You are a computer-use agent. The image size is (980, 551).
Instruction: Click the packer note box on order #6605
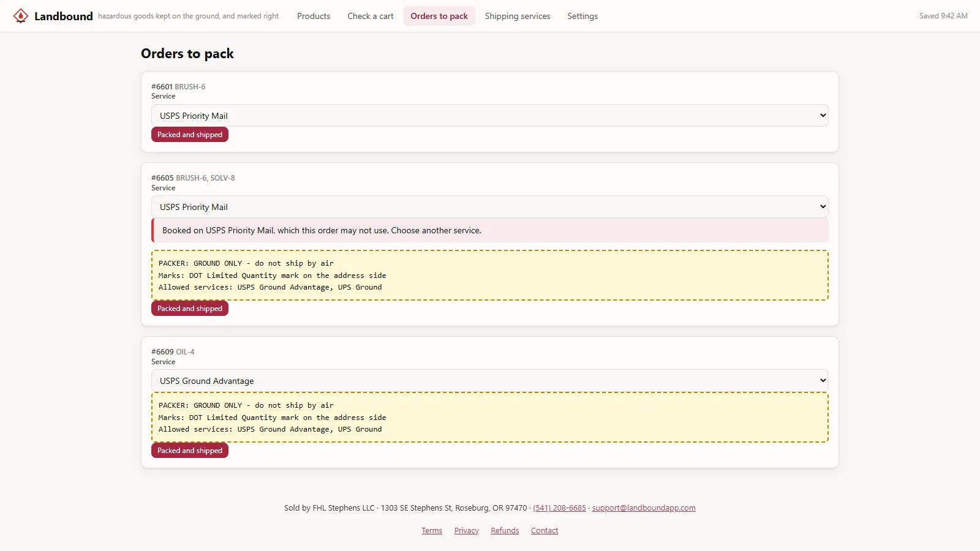(x=490, y=275)
